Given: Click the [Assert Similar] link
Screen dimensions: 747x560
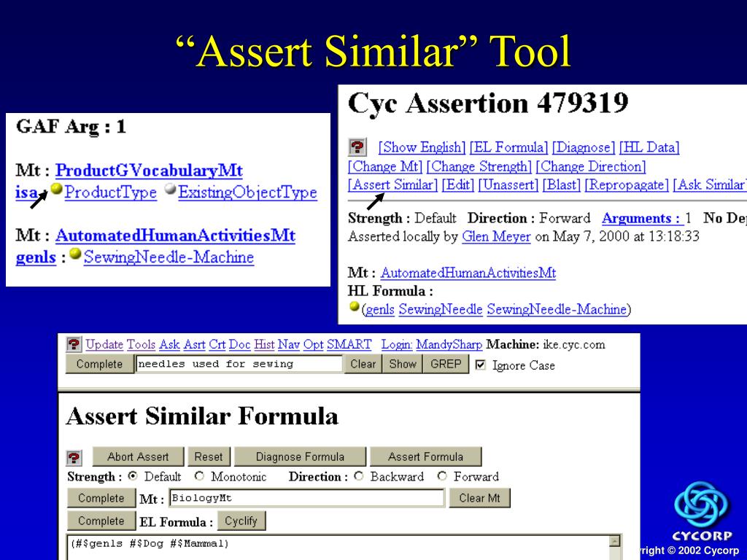Looking at the screenshot, I should [x=392, y=184].
